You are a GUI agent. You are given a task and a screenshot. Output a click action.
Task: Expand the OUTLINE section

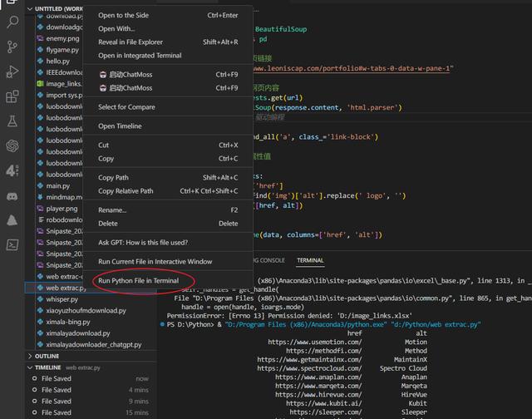pos(47,356)
